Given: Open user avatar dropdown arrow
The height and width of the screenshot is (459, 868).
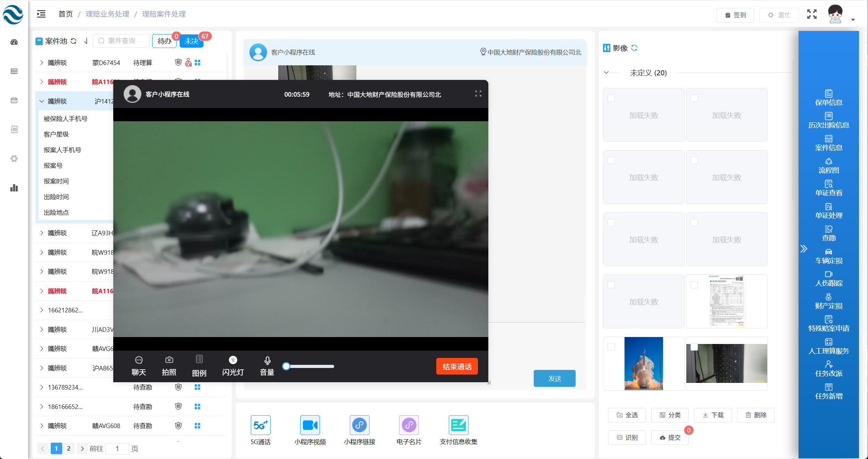Looking at the screenshot, I should 853,19.
